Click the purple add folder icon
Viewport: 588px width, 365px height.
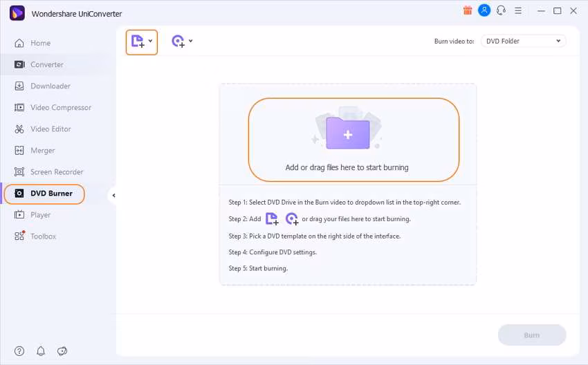pos(348,133)
